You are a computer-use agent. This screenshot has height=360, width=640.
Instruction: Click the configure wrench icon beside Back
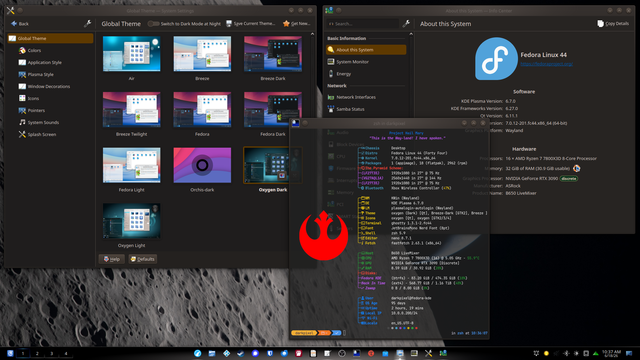point(87,24)
